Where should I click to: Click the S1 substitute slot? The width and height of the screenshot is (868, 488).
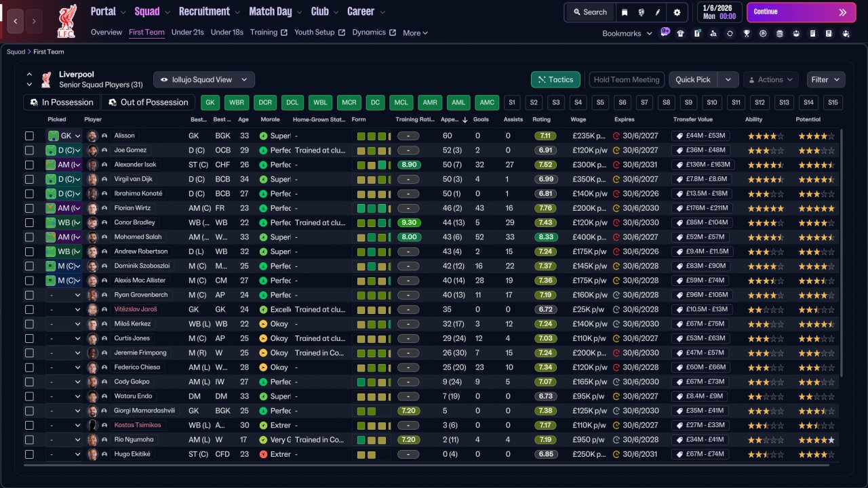point(512,102)
